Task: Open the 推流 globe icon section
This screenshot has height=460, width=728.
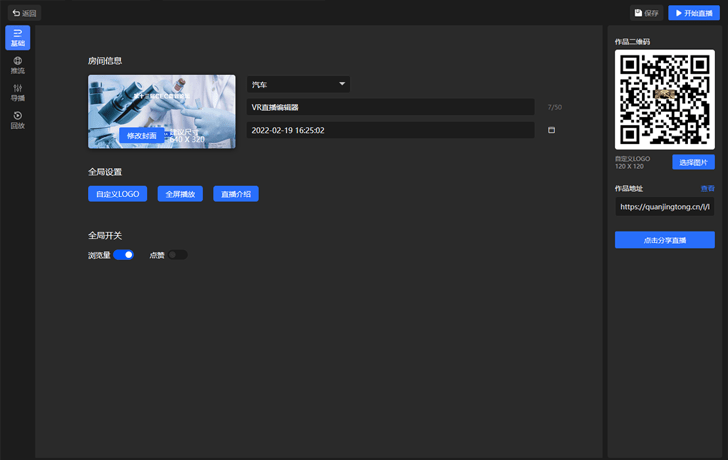Action: [17, 65]
